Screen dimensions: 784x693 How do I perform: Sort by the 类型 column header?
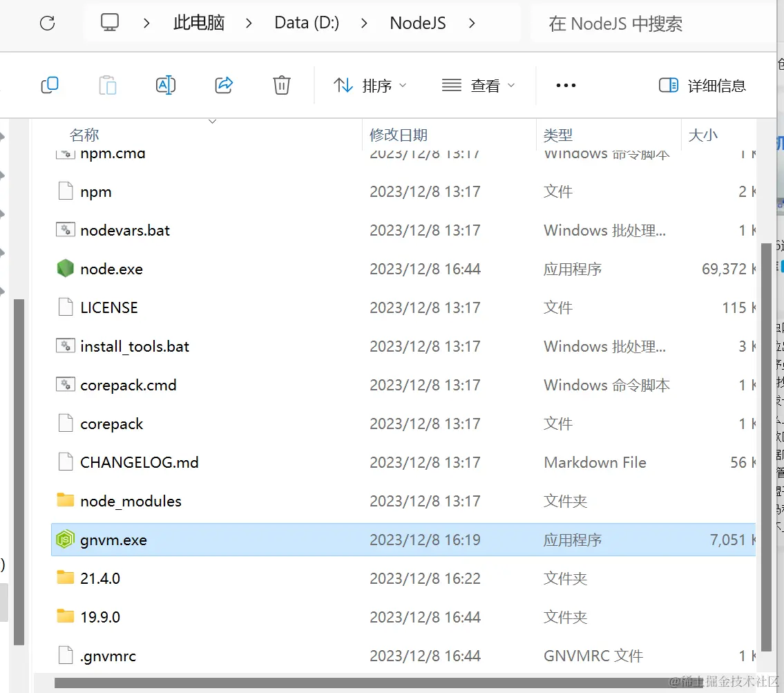point(558,135)
